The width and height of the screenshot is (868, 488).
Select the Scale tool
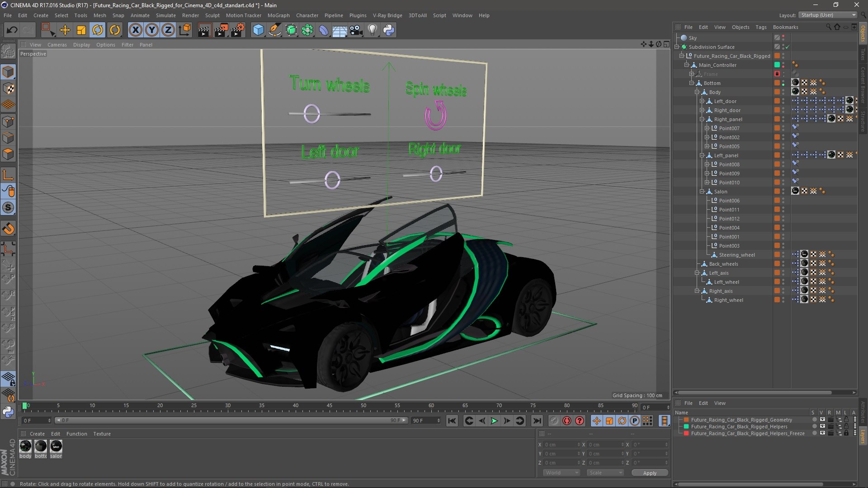tap(81, 30)
